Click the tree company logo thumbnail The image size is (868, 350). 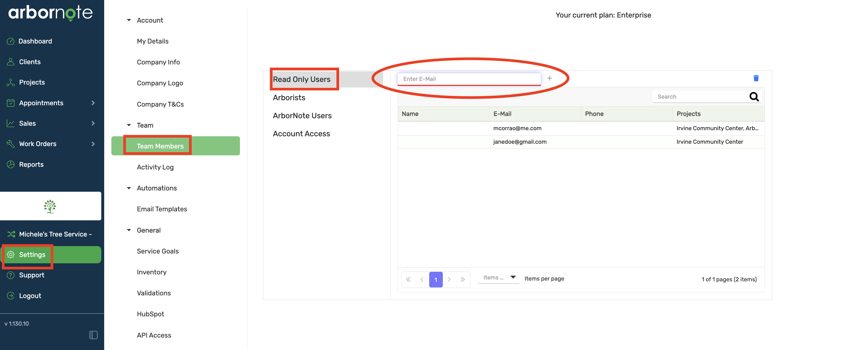tap(50, 206)
